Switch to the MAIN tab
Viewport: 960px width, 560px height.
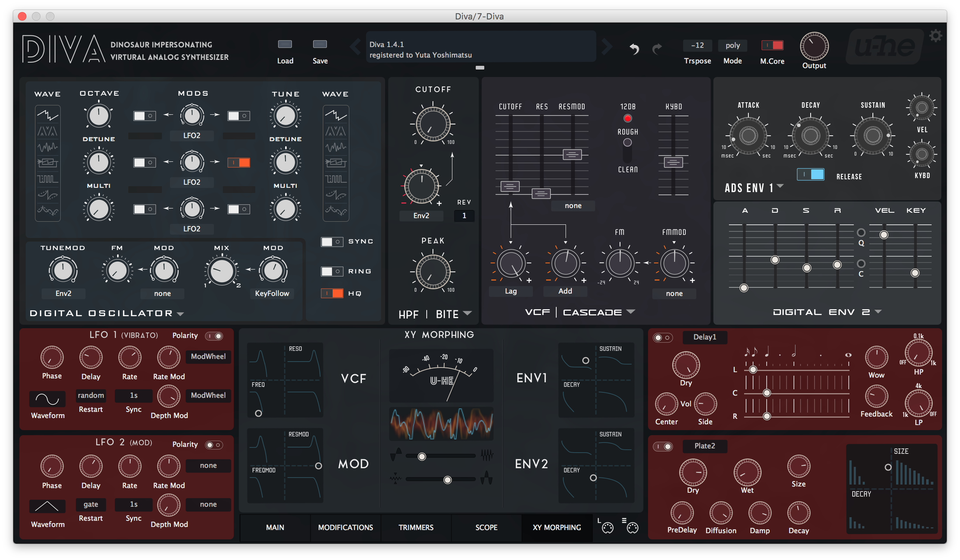click(x=275, y=528)
